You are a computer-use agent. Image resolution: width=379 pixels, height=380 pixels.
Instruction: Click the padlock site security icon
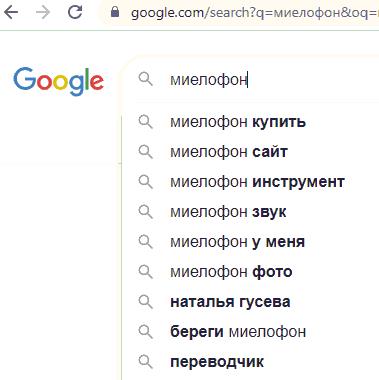coord(115,12)
